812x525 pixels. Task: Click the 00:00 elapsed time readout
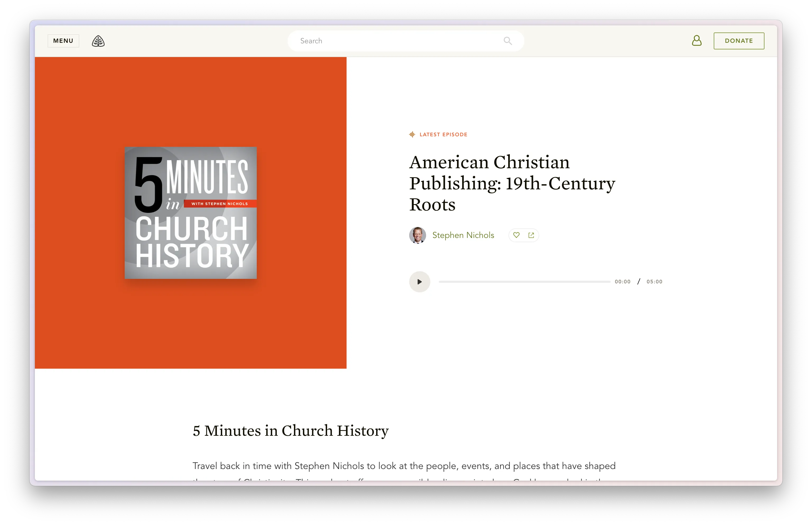click(622, 282)
